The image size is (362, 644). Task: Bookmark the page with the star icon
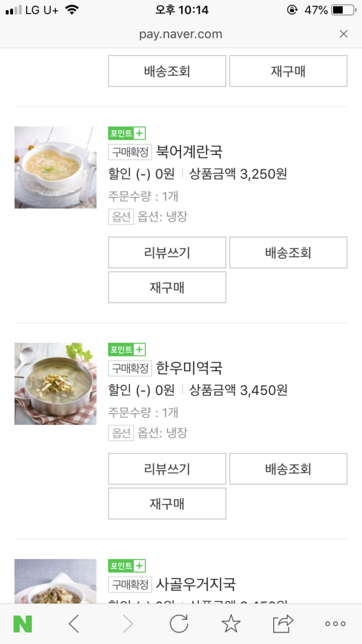click(231, 624)
